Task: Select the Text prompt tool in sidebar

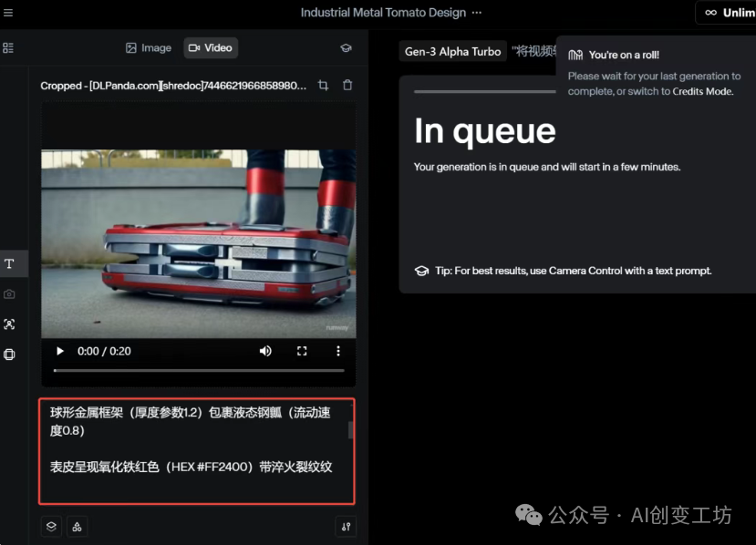Action: coord(9,263)
